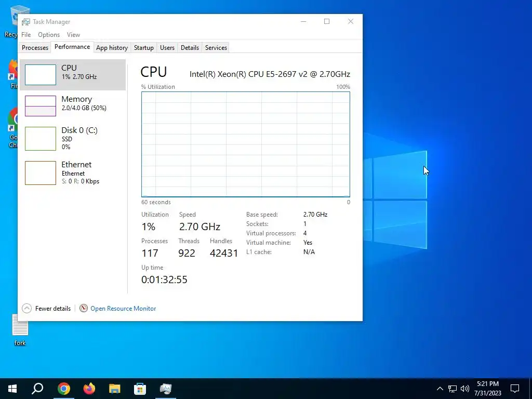
Task: Switch to the Startup tab
Action: [x=143, y=48]
